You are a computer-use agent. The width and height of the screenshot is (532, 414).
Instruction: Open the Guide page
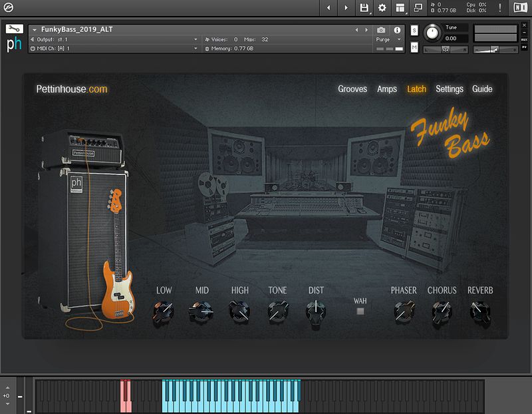(483, 89)
